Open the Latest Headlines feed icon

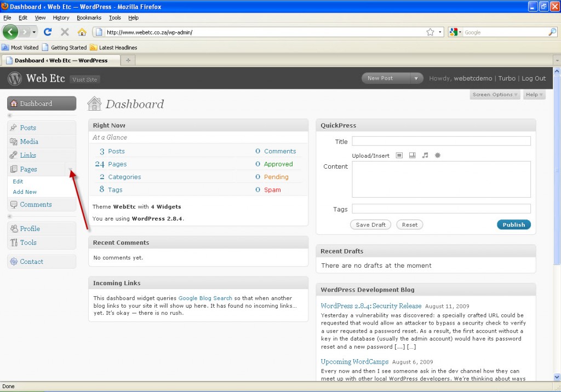click(93, 47)
